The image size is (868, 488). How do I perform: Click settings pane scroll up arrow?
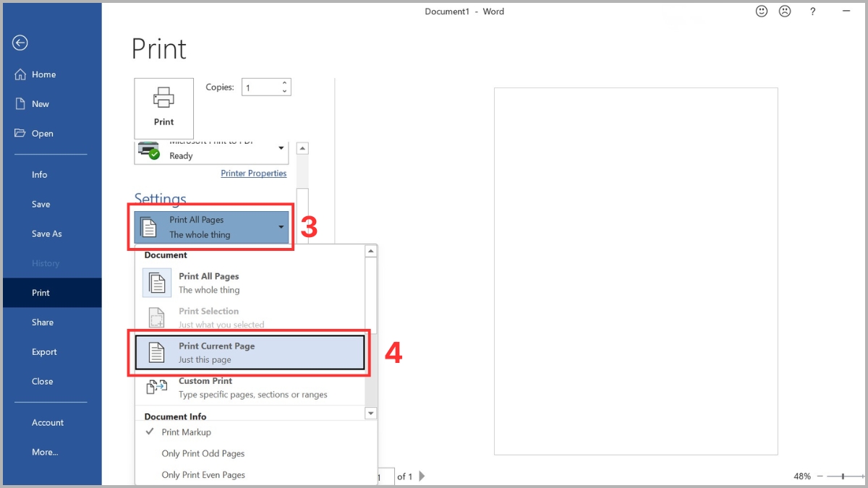pos(303,148)
